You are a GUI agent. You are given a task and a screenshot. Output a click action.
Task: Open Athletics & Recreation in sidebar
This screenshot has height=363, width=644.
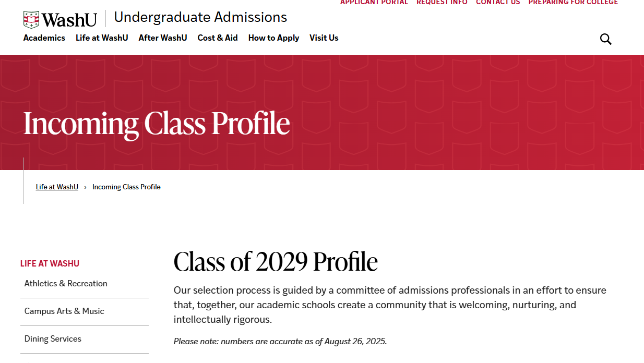(x=66, y=284)
